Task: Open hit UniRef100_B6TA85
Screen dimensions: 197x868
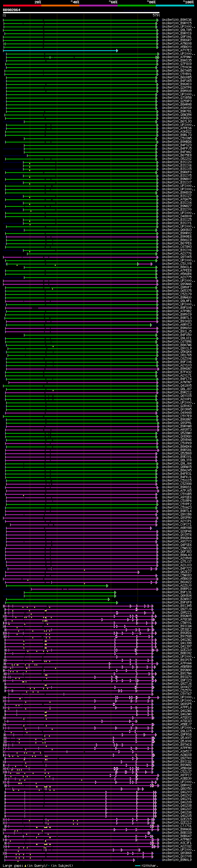Action: (177, 71)
